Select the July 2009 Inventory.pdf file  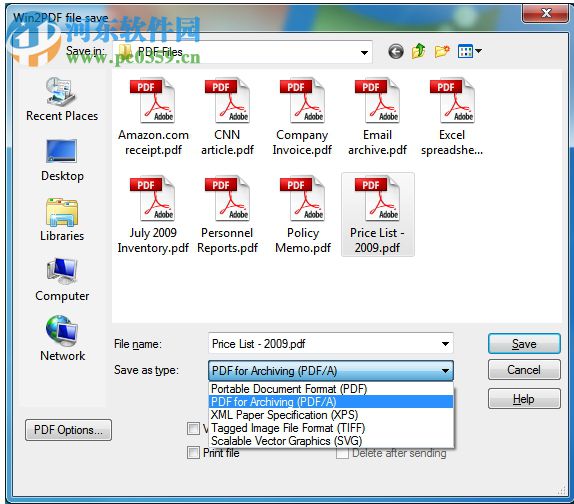(x=153, y=215)
